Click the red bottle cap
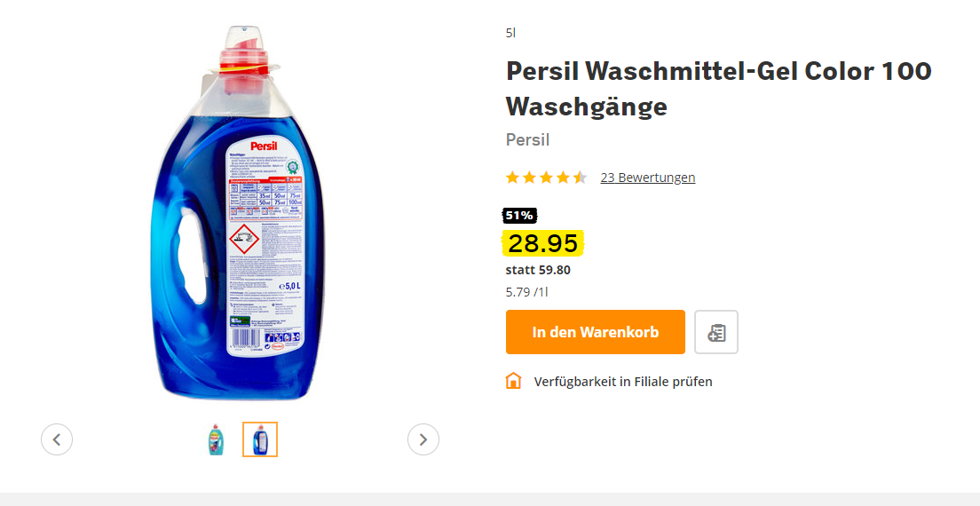Viewport: 980px width, 506px height. point(244,66)
